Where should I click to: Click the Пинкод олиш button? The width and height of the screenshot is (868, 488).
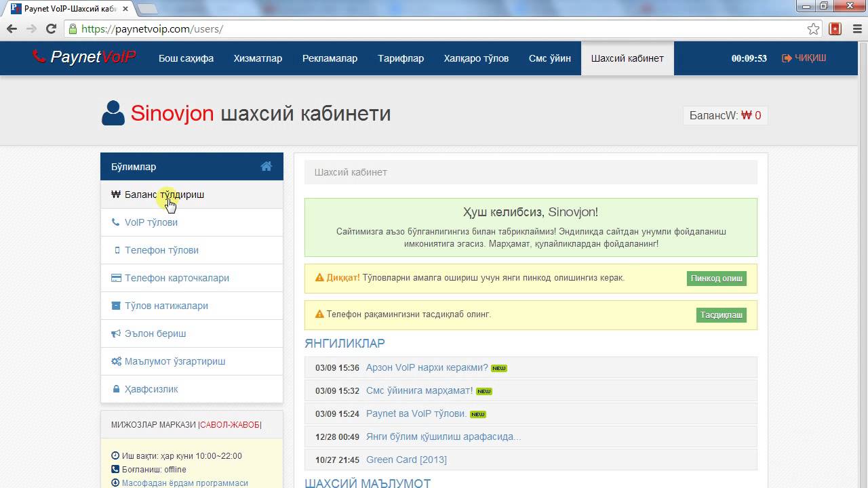coord(716,278)
